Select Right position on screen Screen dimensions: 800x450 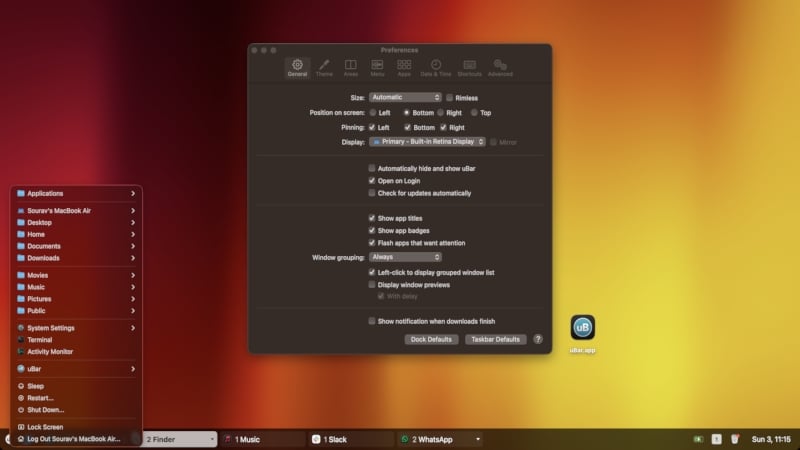[440, 112]
